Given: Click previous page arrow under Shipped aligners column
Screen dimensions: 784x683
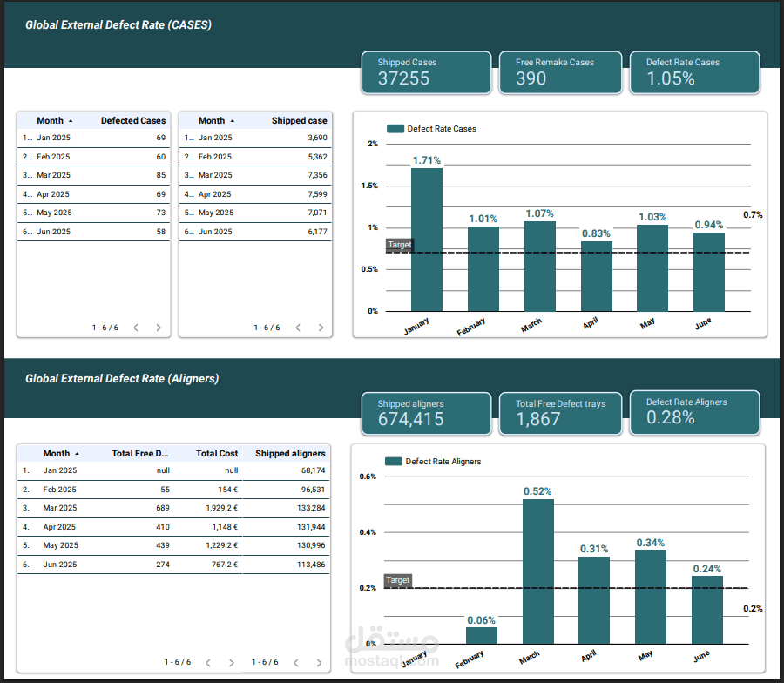Looking at the screenshot, I should pyautogui.click(x=296, y=662).
